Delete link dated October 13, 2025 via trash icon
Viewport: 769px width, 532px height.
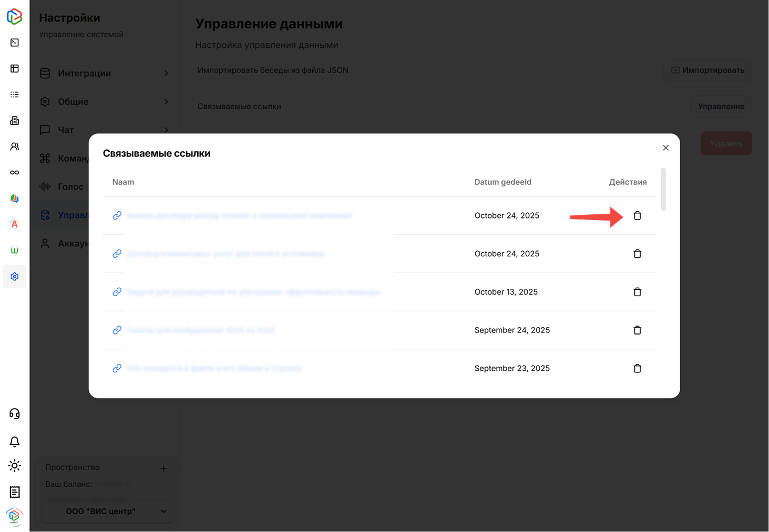pos(637,291)
